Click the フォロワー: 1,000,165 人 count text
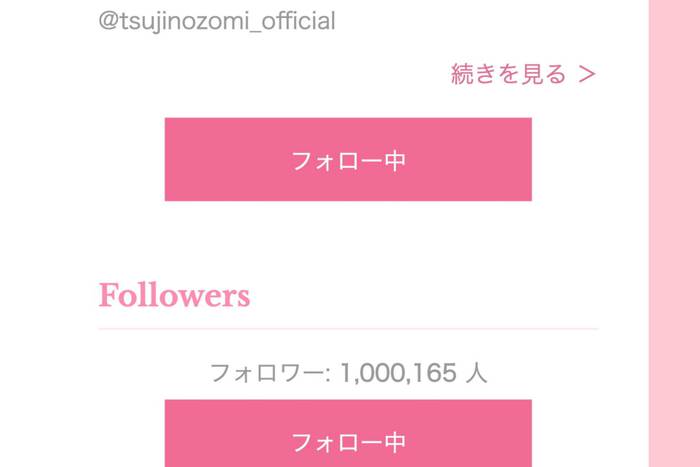Screen dimensions: 700x467 [x=348, y=372]
